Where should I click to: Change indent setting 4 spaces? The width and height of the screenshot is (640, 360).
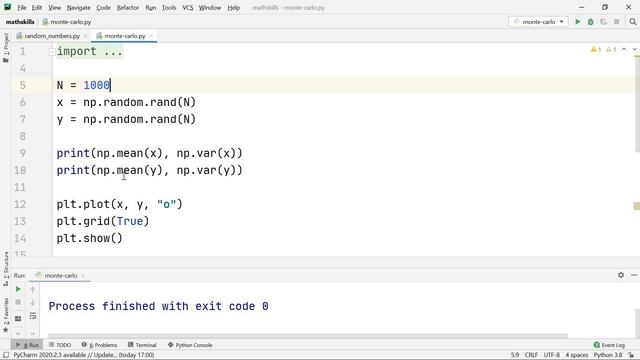point(577,355)
